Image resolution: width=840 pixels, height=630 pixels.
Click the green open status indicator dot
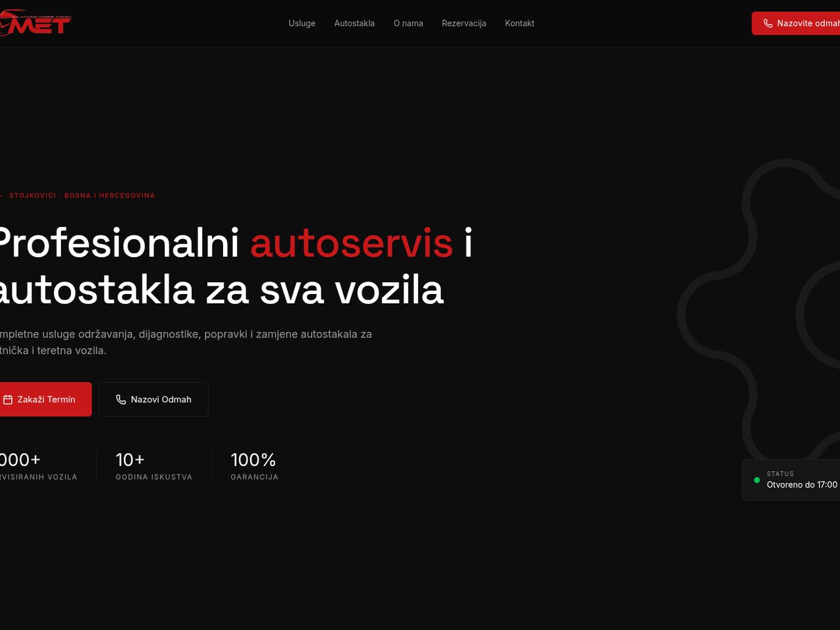757,480
